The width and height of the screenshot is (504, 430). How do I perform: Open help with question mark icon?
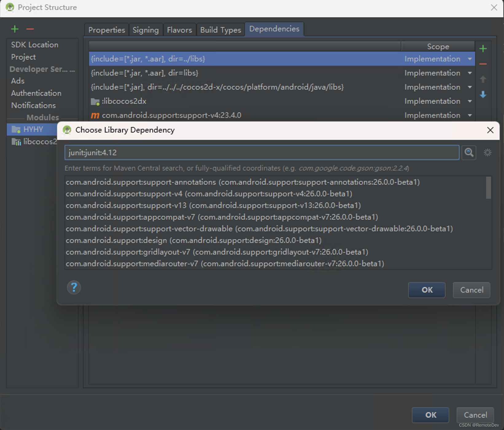point(74,287)
